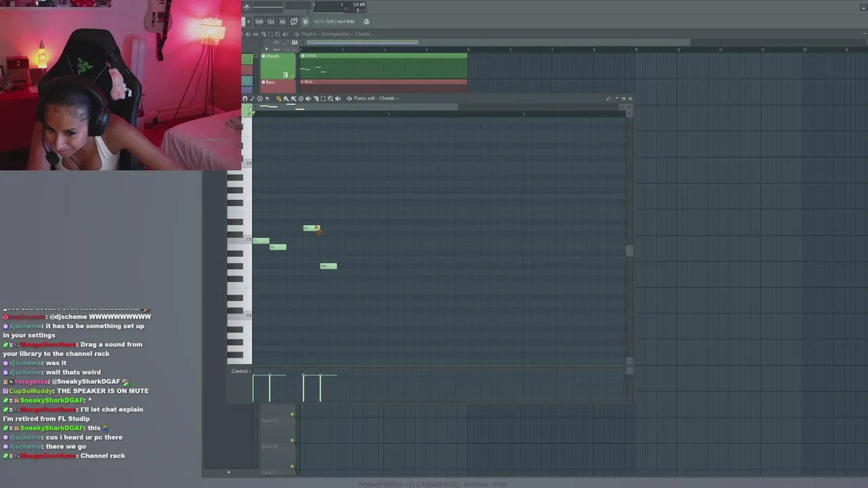Viewport: 868px width, 488px height.
Task: Select the Draw pencil tool in Piano roll
Action: [279, 98]
